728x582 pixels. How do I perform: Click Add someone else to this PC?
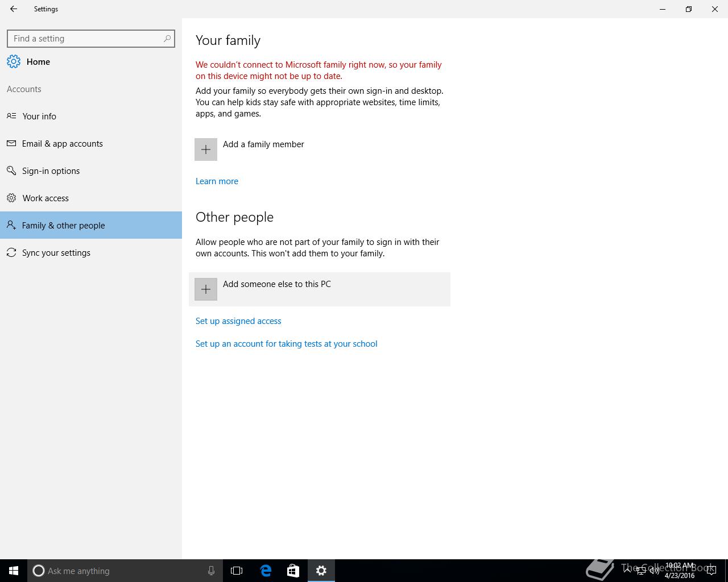[320, 289]
